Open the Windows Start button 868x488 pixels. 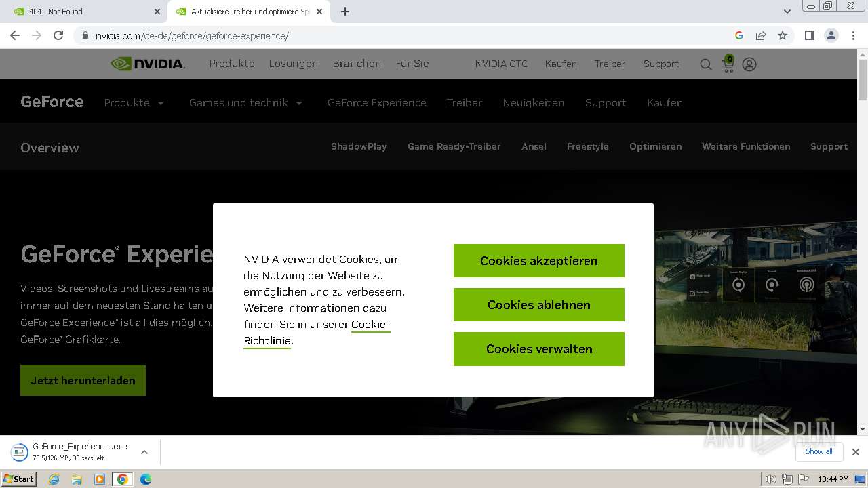pos(19,479)
